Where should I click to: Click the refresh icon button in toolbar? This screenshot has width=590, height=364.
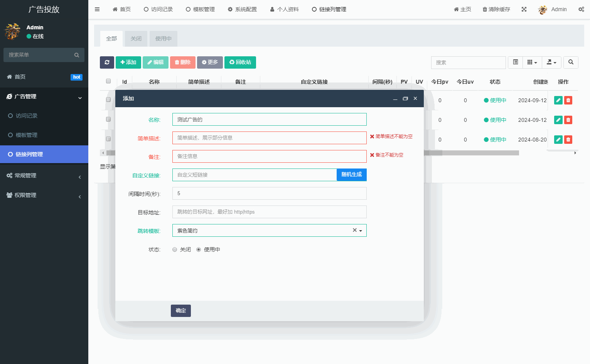point(107,62)
